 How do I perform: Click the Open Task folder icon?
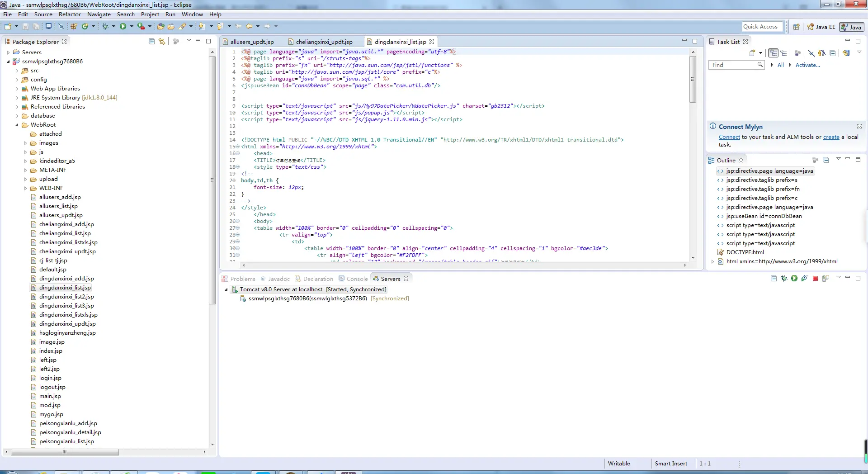click(171, 26)
